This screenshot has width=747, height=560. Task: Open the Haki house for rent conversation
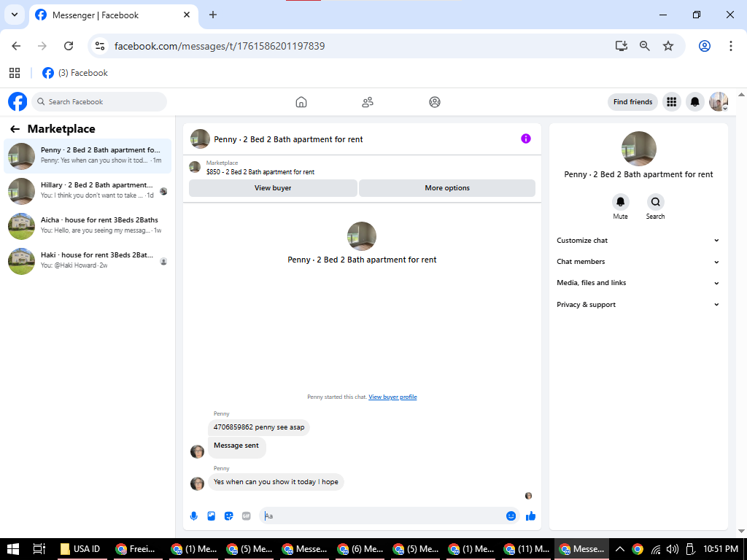[x=88, y=261]
